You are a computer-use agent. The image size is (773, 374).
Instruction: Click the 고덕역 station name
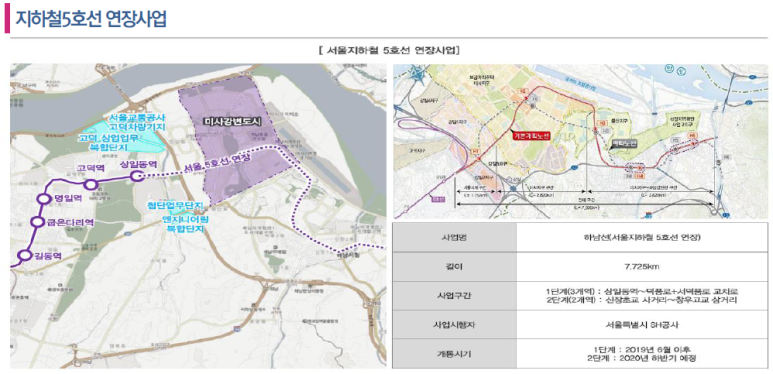(x=90, y=169)
